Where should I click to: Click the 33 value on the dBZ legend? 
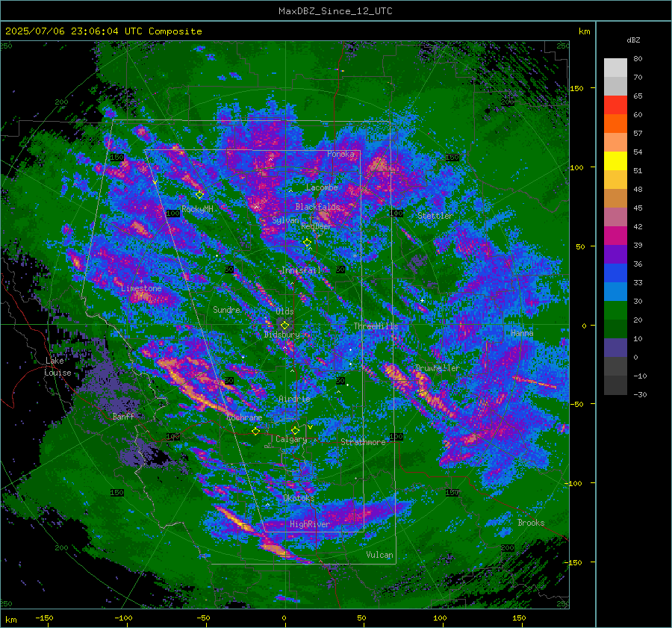[x=638, y=282]
